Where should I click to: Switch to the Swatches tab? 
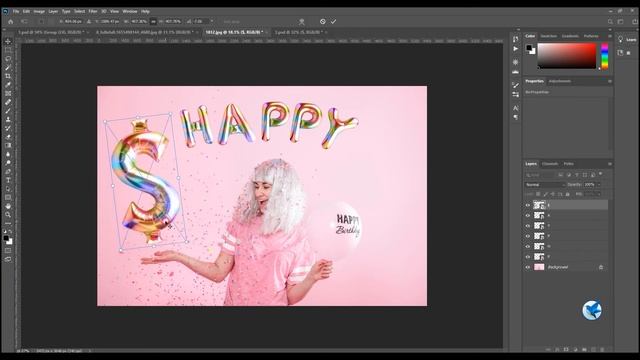[x=549, y=36]
